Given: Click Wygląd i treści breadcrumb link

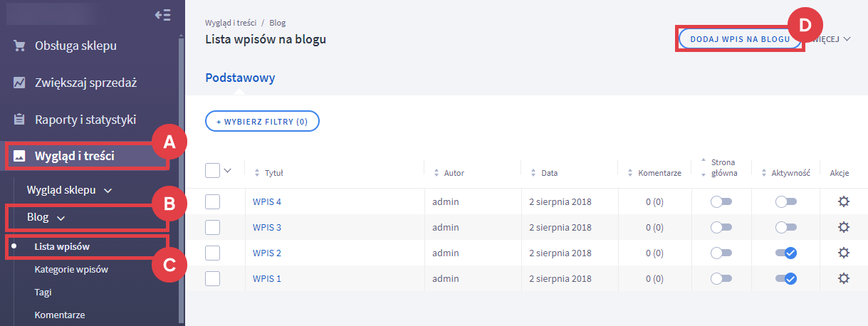Looking at the screenshot, I should pos(231,23).
